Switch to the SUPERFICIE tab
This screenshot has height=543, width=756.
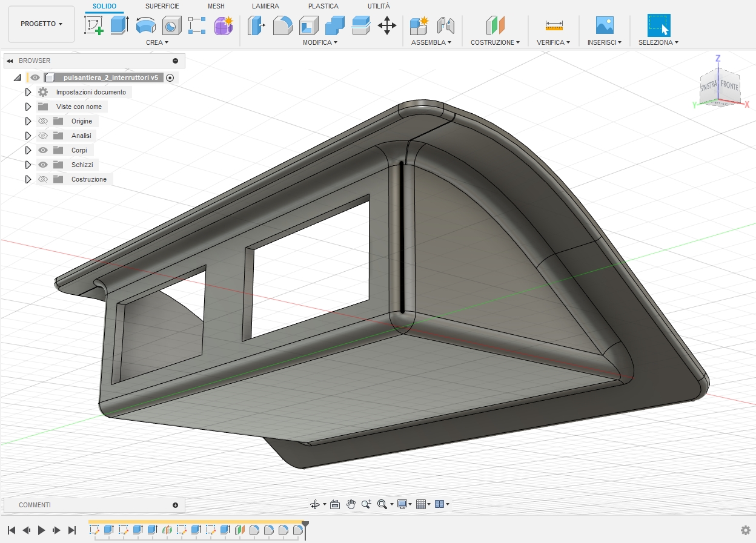pos(162,6)
